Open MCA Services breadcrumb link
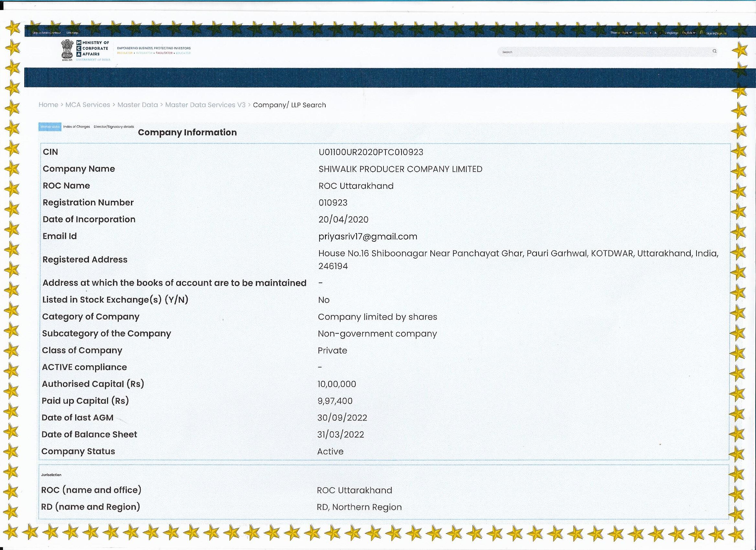 [88, 105]
